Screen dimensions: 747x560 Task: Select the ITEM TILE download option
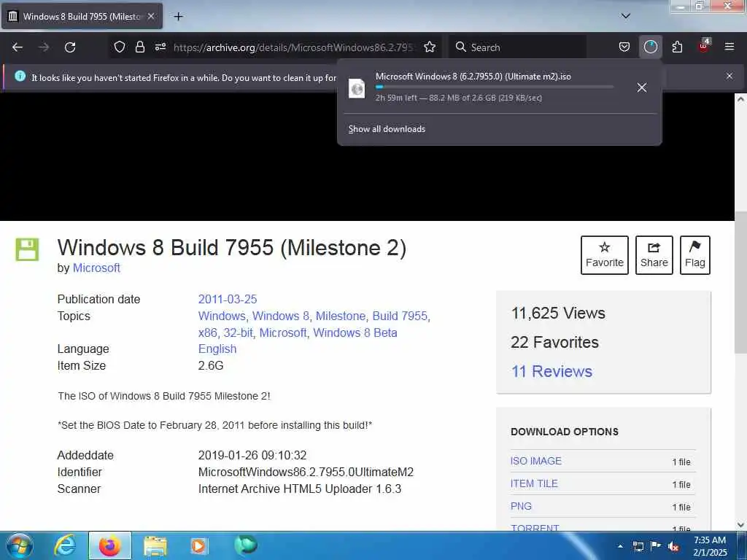tap(534, 483)
